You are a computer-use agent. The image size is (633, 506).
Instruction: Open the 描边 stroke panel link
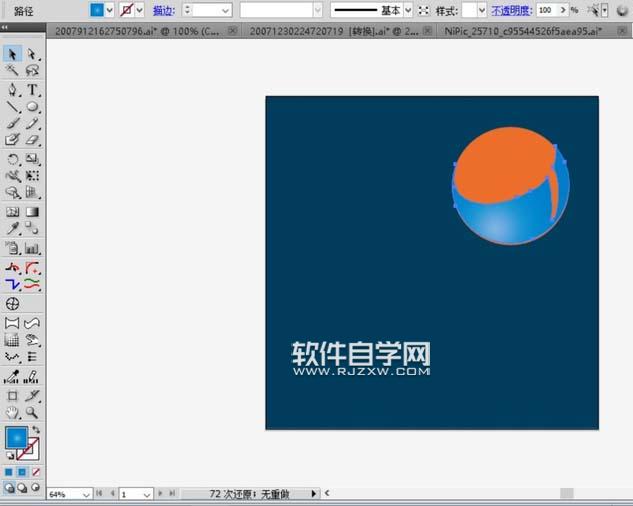164,10
